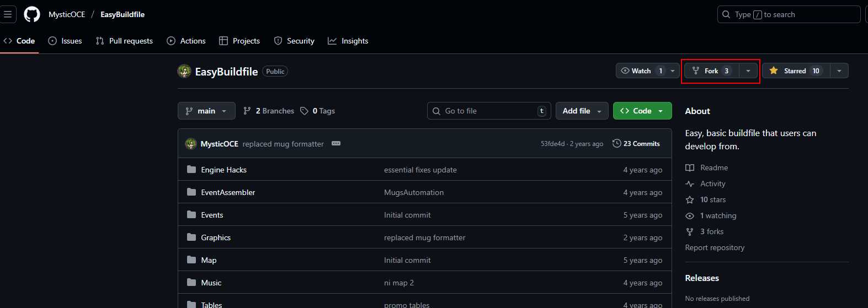Open the Pull requests tab

coord(124,41)
